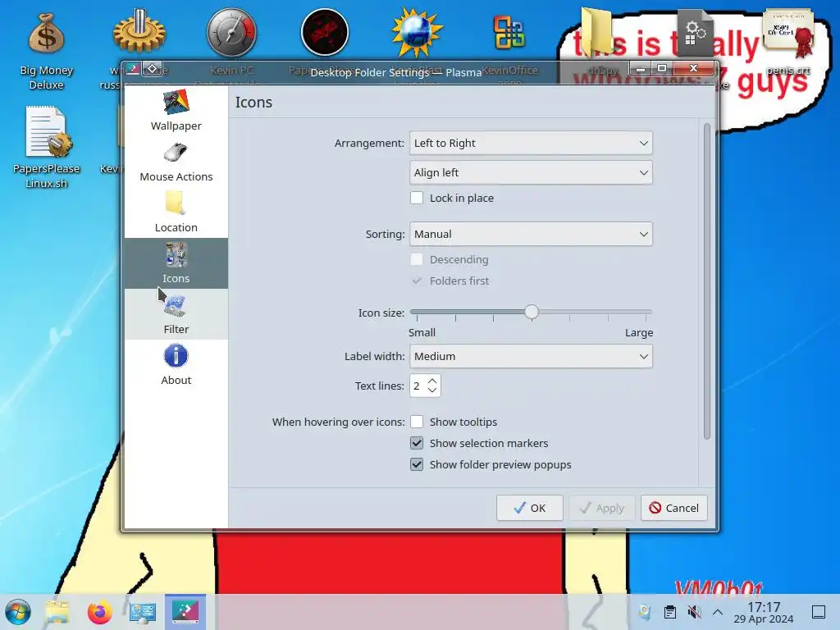Click the Plasma window menu icon in titlebar
Screen dimensions: 840x630
pyautogui.click(x=133, y=69)
